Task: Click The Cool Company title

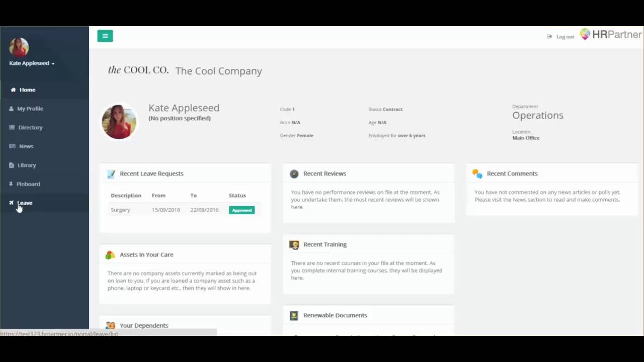Action: pos(219,71)
